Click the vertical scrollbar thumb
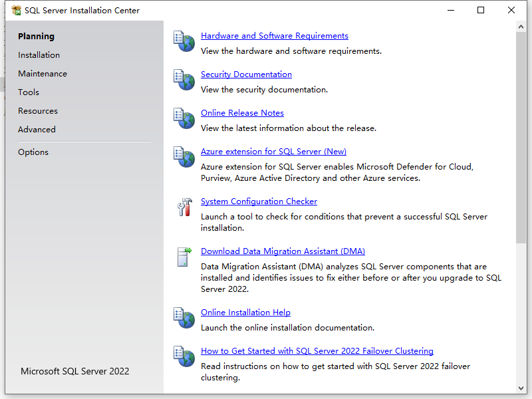Image resolution: width=532 pixels, height=399 pixels. point(521,138)
